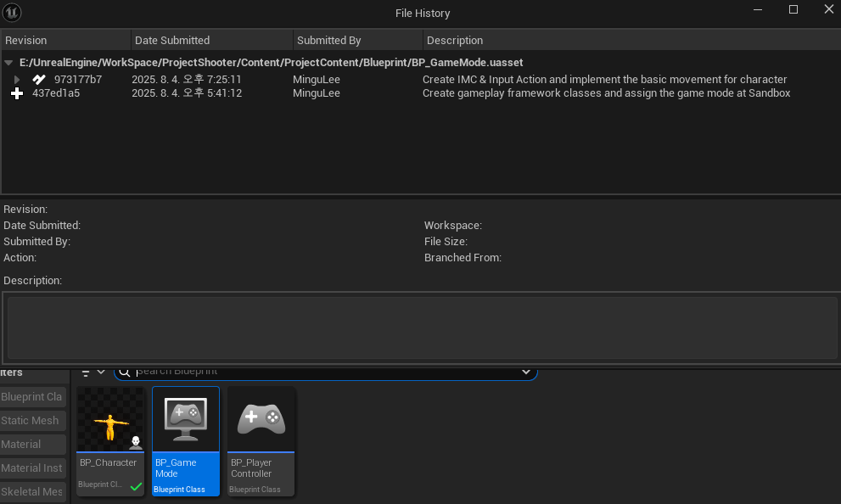Select revision 973177b7
The height and width of the screenshot is (504, 841).
tap(78, 80)
